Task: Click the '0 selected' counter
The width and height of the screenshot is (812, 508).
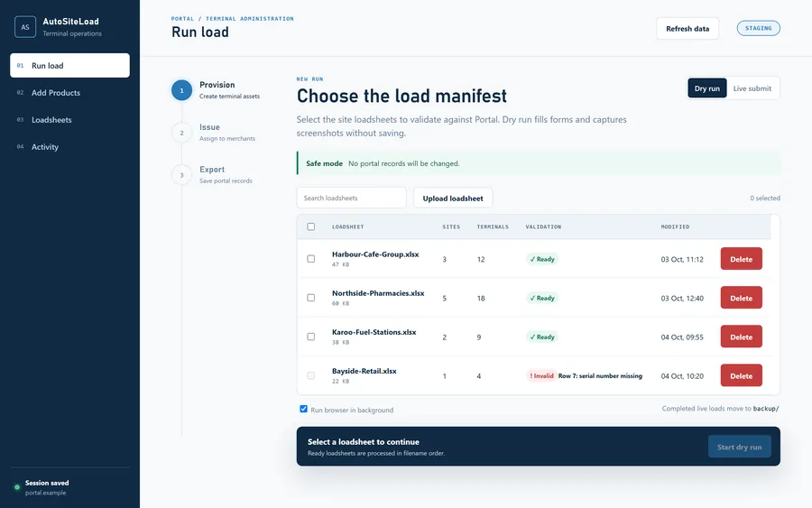Action: coord(765,198)
